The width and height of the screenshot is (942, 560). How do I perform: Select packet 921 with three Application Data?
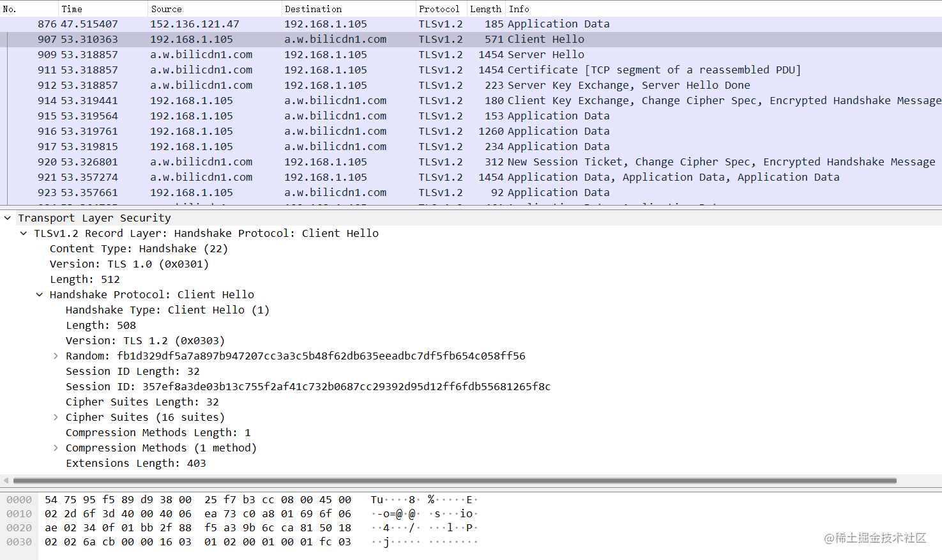(471, 178)
